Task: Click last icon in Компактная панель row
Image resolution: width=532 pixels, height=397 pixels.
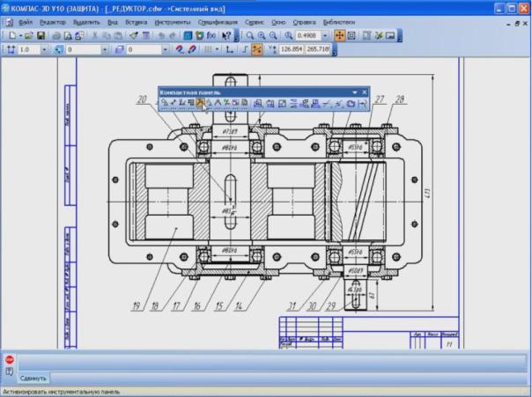Action: pos(362,103)
